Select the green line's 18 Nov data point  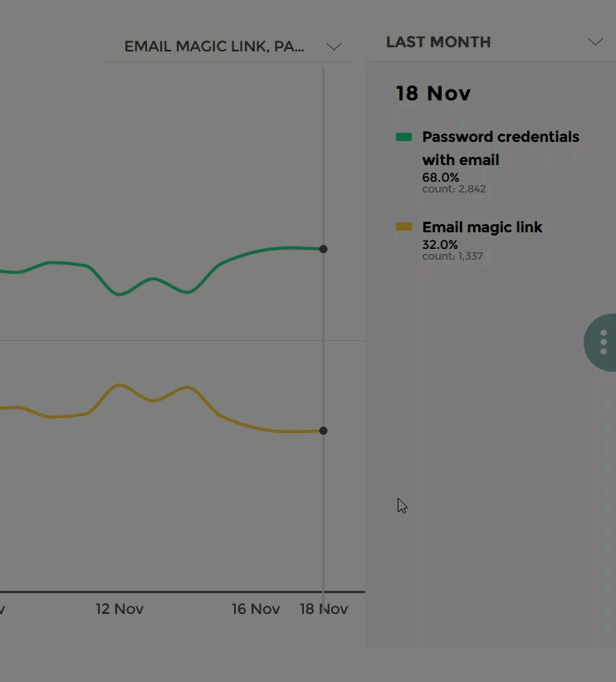pos(323,249)
